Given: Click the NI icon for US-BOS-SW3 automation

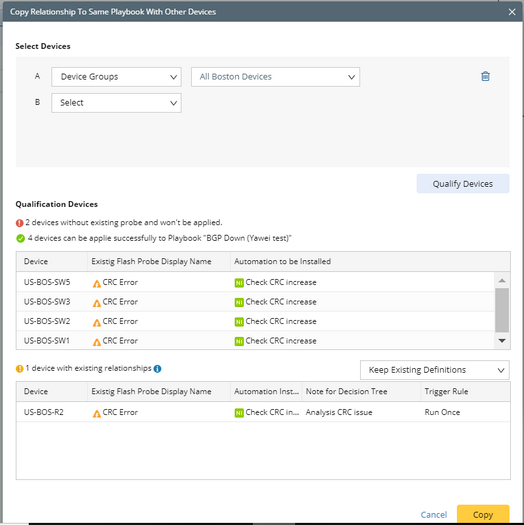Looking at the screenshot, I should click(x=239, y=302).
